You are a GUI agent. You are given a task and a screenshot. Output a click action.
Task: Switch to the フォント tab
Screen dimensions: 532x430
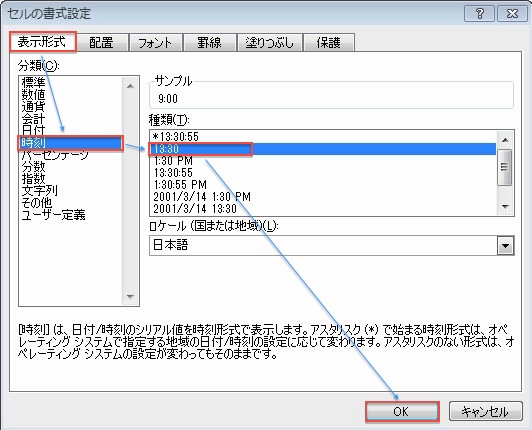[155, 43]
